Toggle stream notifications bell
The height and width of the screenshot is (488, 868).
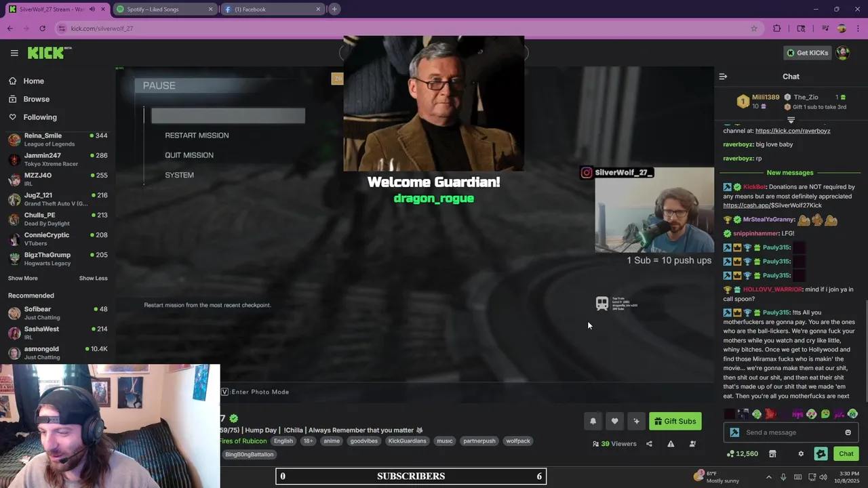point(593,422)
